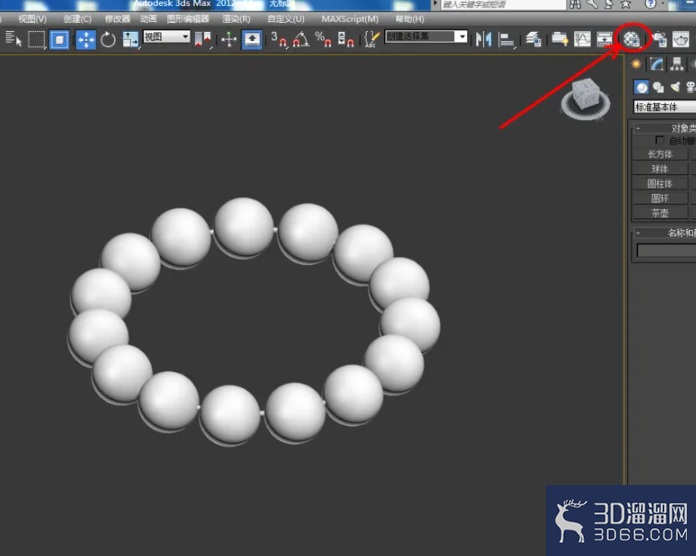This screenshot has height=556, width=696.
Task: Click the Favorites star icon
Action: click(625, 4)
